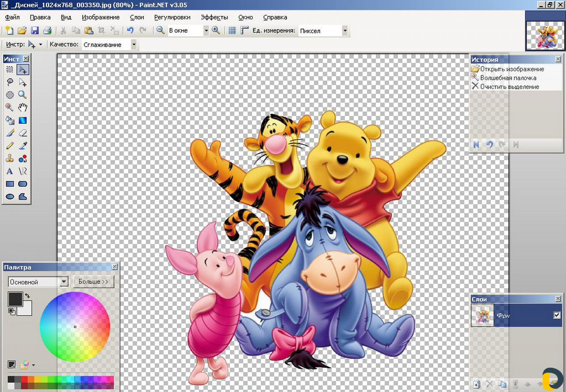Select the Pencil tool
Screen dimensions: 566x392
click(x=10, y=145)
